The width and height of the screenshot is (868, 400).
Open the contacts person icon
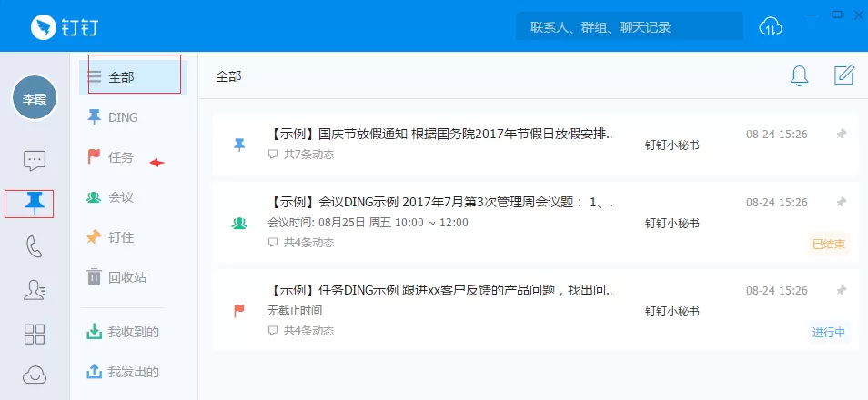[35, 290]
